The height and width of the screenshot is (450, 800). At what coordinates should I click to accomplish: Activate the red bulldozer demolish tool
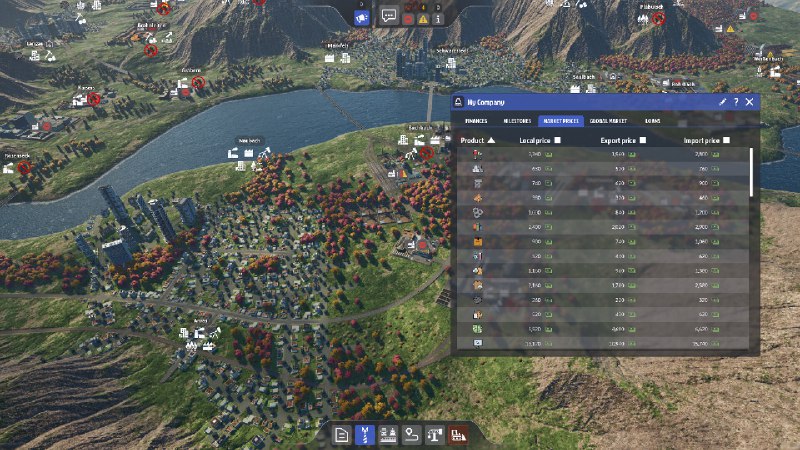[459, 435]
